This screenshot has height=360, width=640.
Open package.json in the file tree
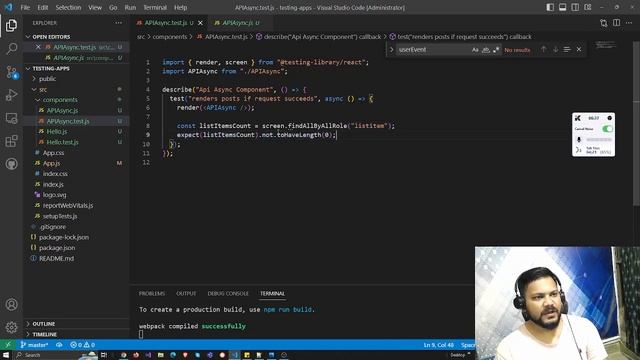click(x=57, y=248)
